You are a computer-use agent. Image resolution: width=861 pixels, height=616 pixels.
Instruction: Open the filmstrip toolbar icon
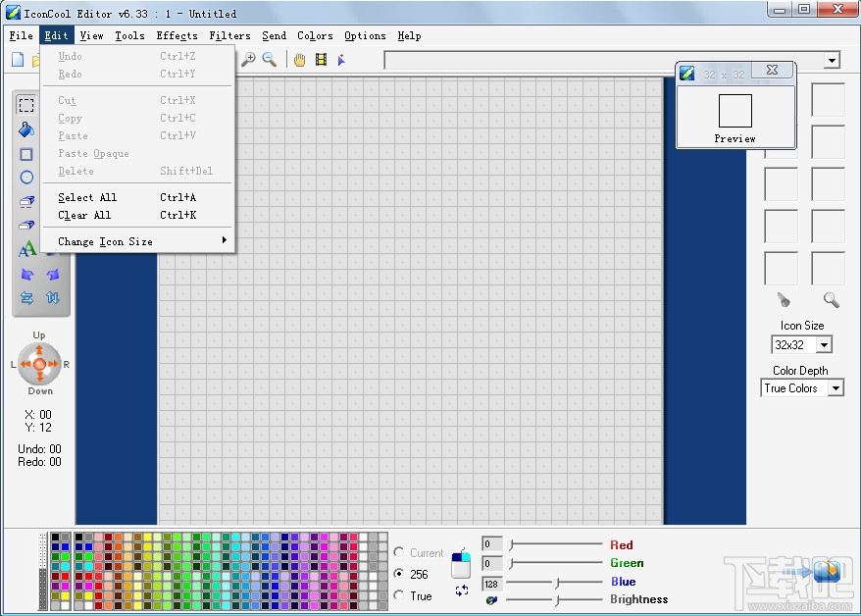coord(320,60)
